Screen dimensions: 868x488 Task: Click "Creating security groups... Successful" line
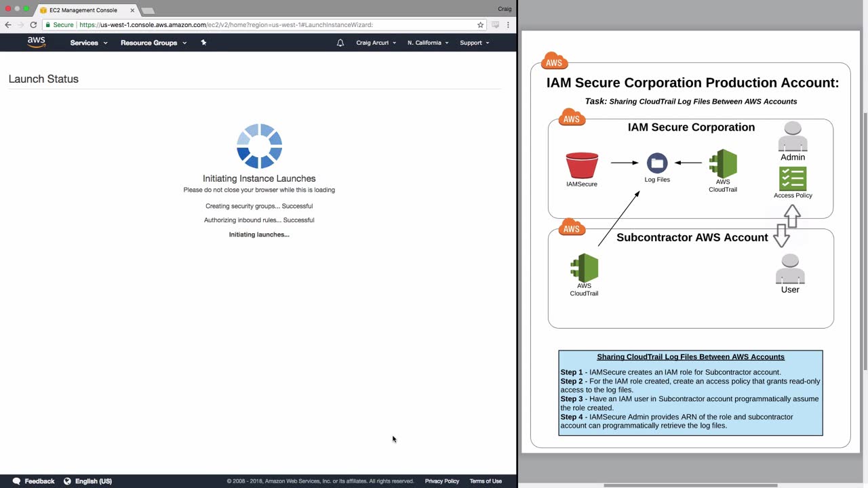point(259,206)
